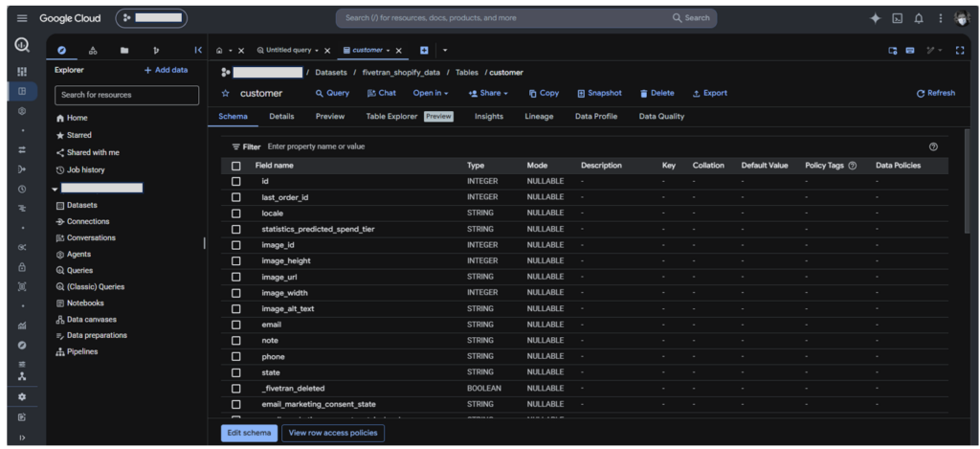980x449 pixels.
Task: Select the phone field checkbox
Action: 235,356
